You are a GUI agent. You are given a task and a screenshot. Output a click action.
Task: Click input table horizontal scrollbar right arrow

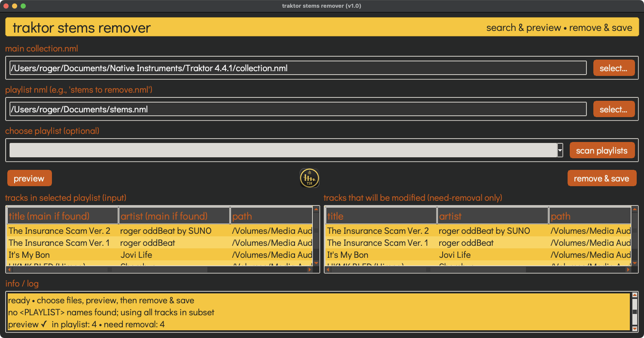[x=310, y=270]
